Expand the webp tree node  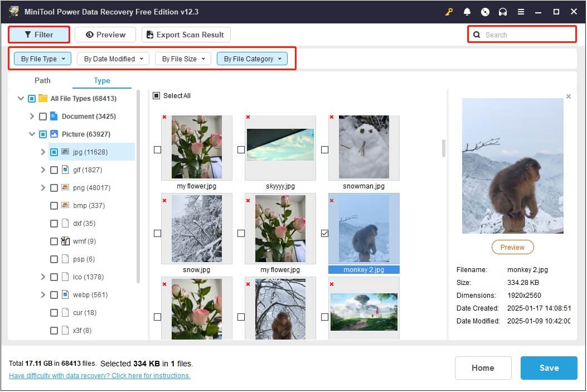43,295
